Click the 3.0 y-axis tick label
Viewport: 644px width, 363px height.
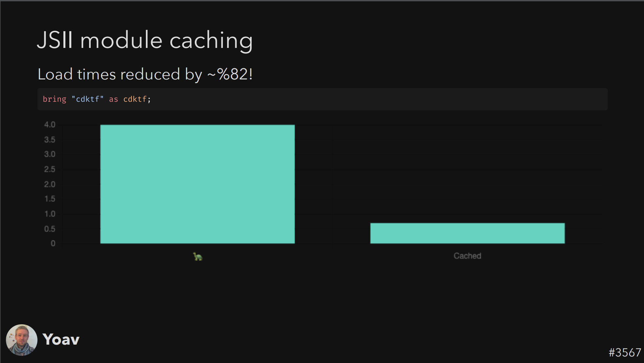click(50, 154)
